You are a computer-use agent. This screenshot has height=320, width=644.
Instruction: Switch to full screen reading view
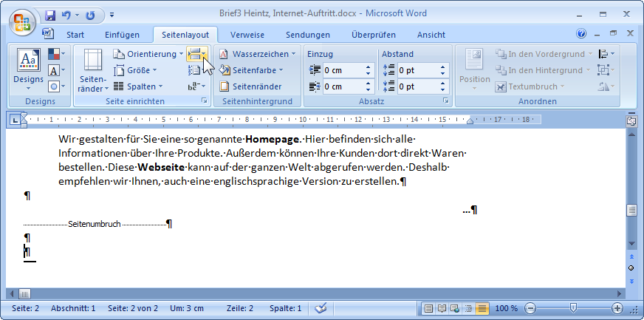coord(442,308)
